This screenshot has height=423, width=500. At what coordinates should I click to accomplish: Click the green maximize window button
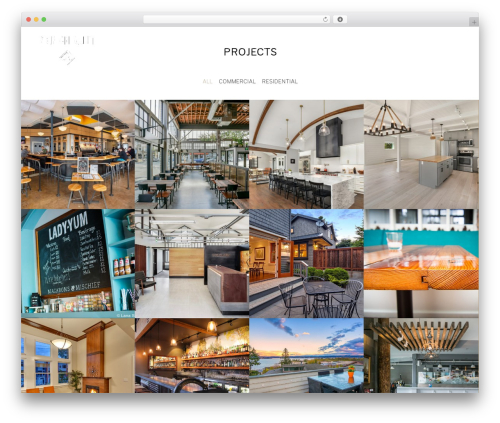(x=44, y=20)
